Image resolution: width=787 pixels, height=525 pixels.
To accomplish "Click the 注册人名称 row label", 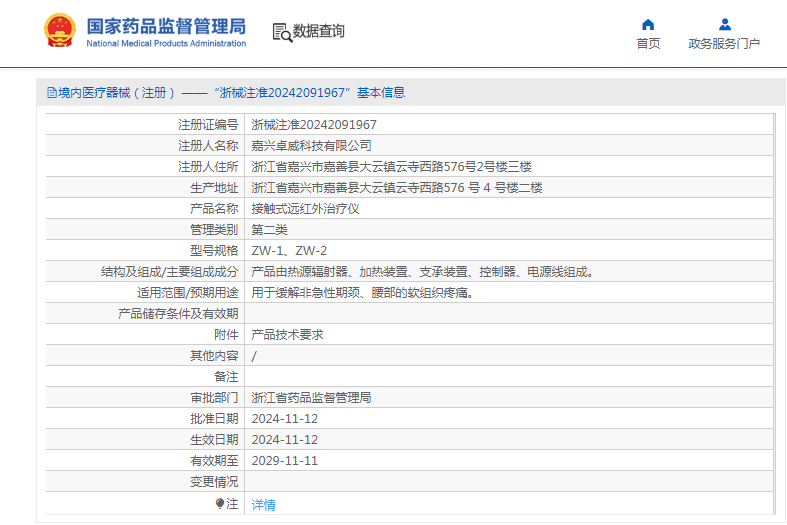I will tap(208, 146).
